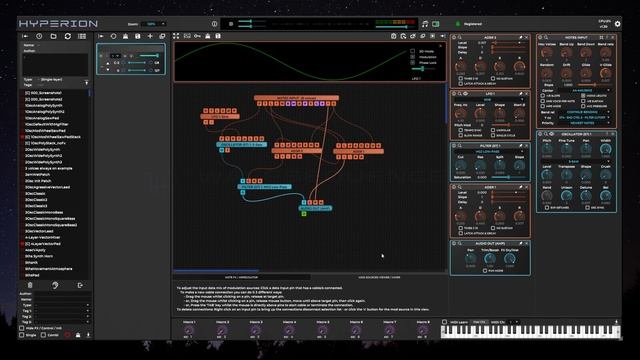Open the preset folder icon
This screenshot has height=360, width=640.
[53, 36]
